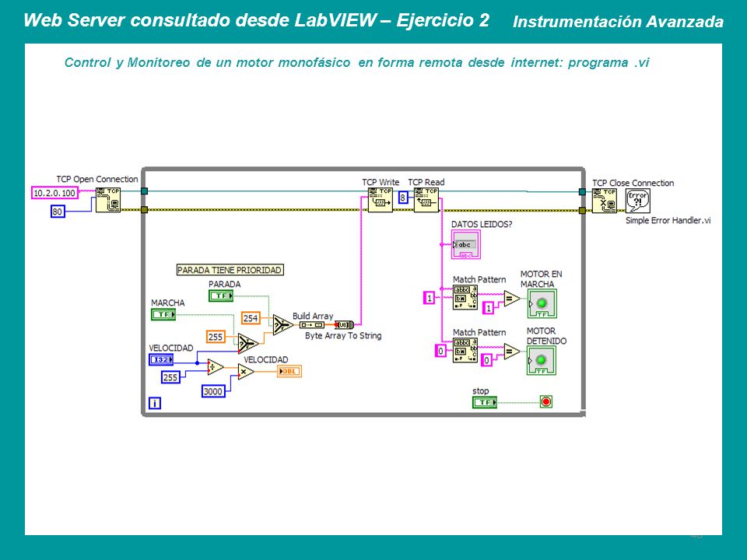The image size is (747, 560).
Task: Toggle the PARADA boolean control
Action: tap(221, 296)
